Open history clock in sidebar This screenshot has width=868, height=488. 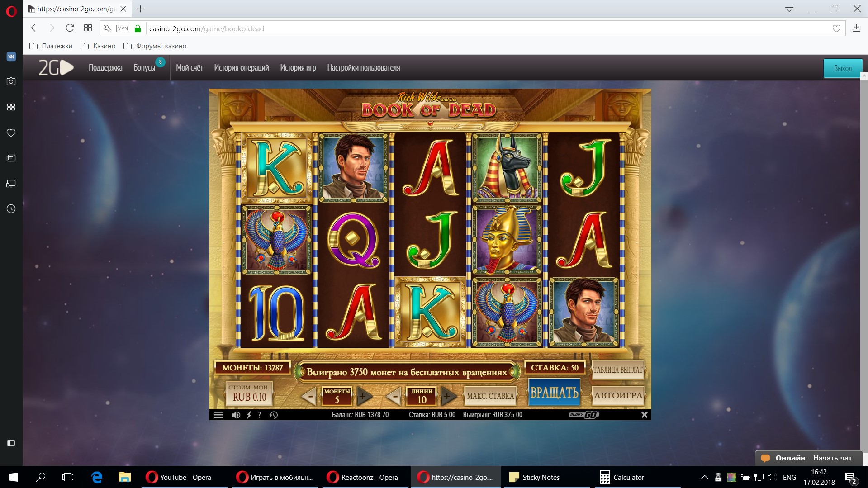(x=11, y=209)
